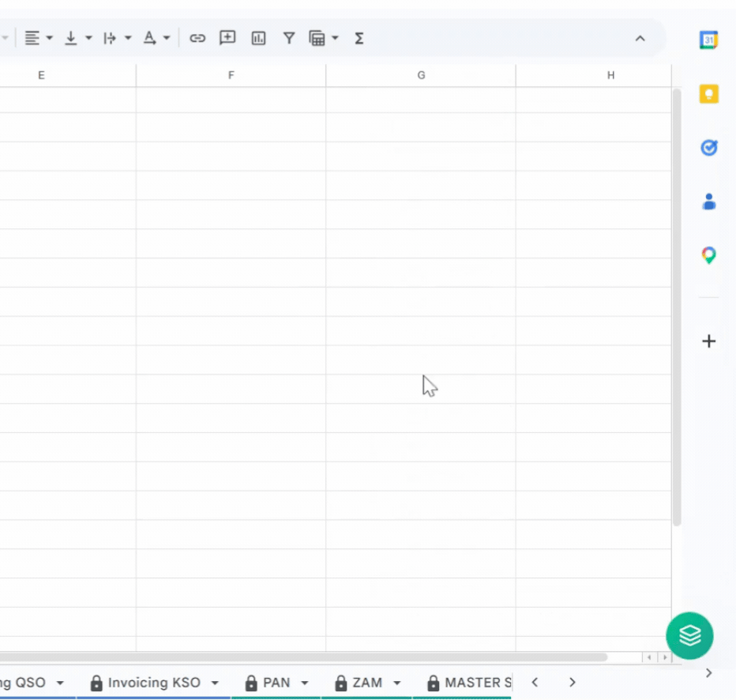Screen dimensions: 736x700
Task: Expand the PAN sheet dropdown arrow
Action: tap(304, 683)
